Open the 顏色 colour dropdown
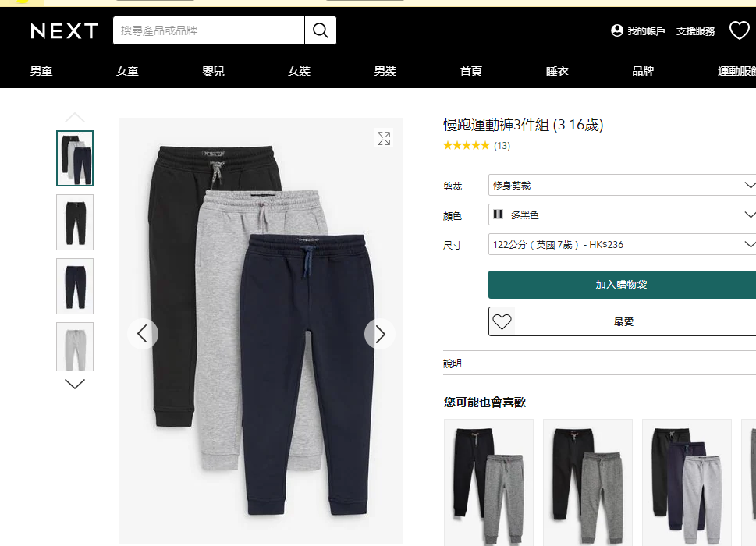 (622, 214)
